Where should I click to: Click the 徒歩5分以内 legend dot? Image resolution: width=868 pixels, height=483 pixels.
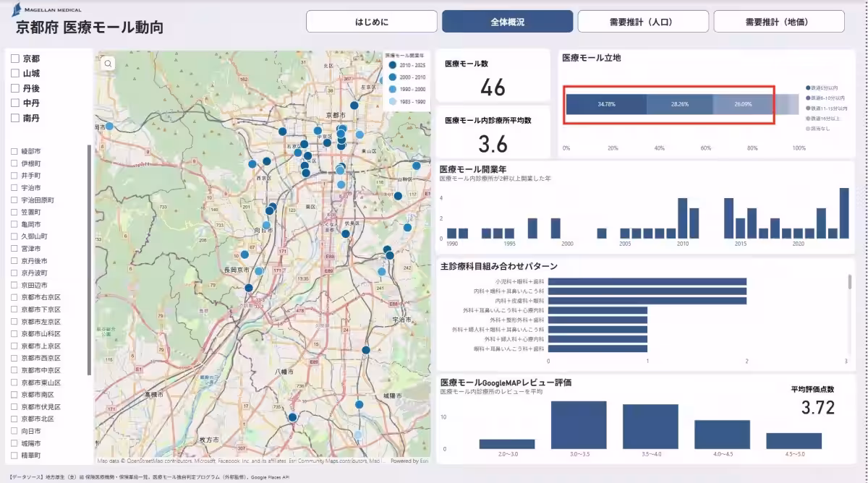tap(808, 87)
